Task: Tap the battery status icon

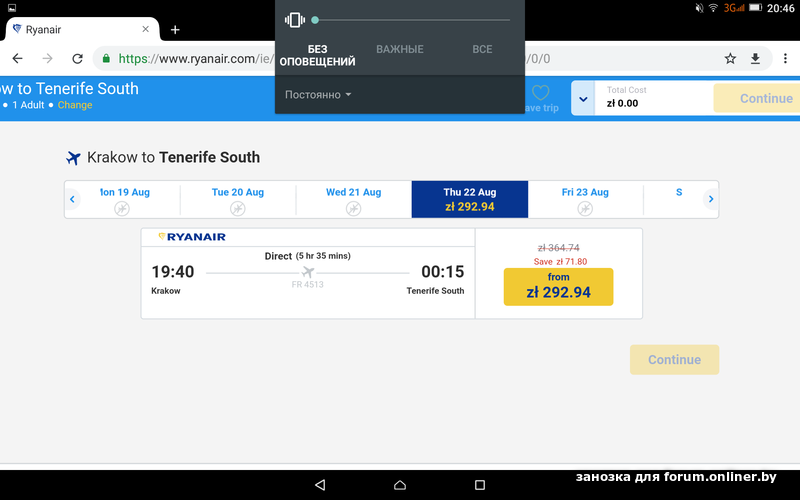Action: coord(755,8)
